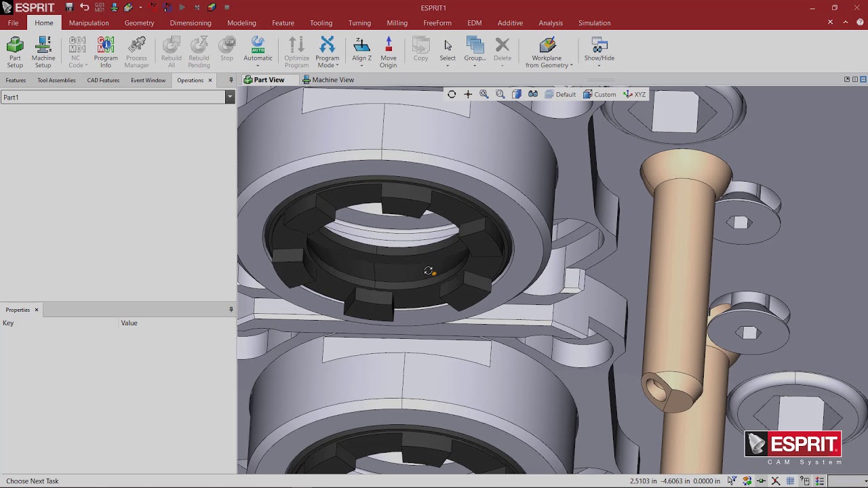The image size is (868, 488).
Task: Close the document with ribbon X
Action: (830, 22)
